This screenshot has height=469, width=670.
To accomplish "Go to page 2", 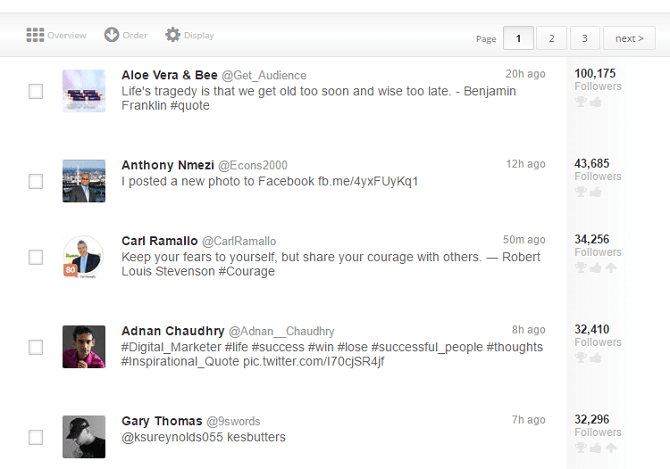I will point(552,38).
